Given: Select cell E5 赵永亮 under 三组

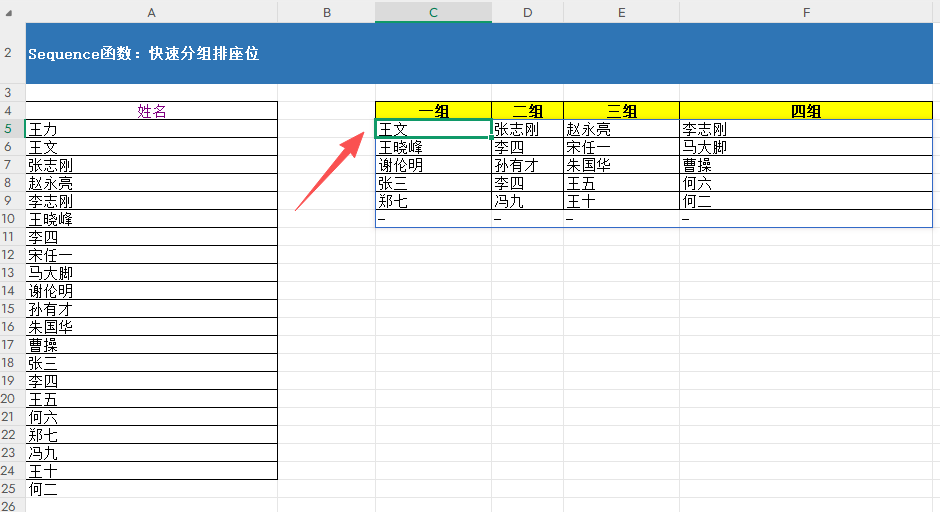Looking at the screenshot, I should 622,129.
